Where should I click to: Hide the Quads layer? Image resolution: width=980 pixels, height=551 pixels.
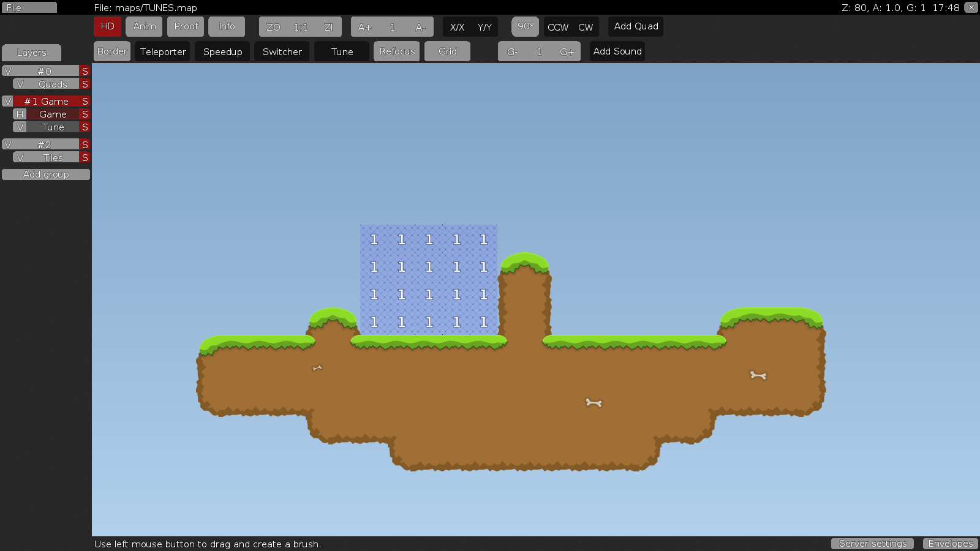pyautogui.click(x=20, y=84)
